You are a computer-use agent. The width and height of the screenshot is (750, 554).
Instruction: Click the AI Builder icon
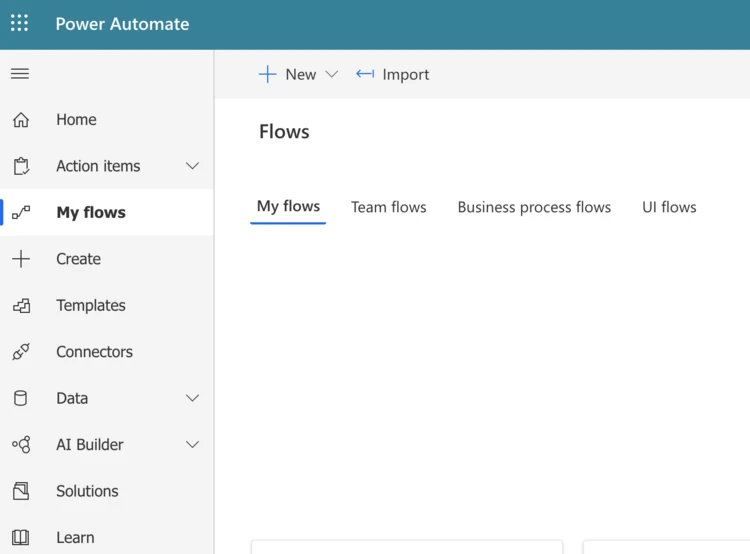(21, 445)
